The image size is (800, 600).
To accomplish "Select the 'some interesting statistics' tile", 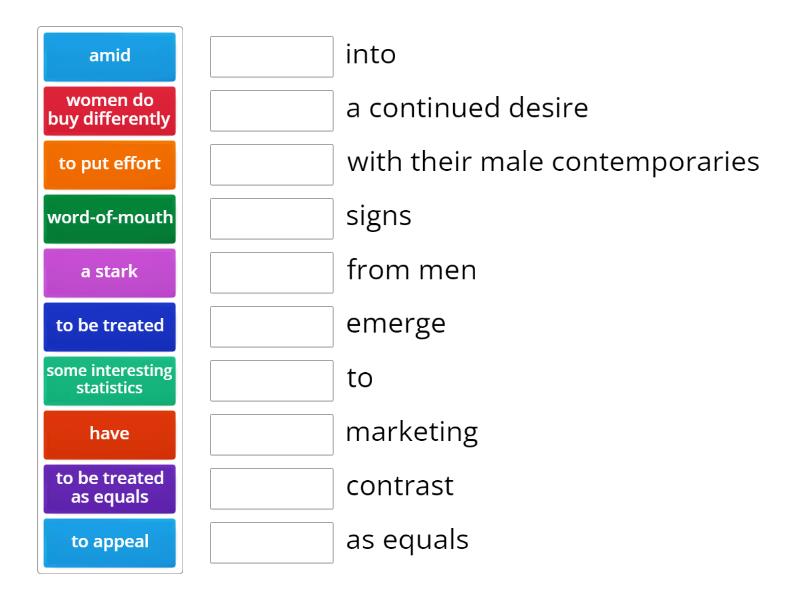I will pos(110,380).
